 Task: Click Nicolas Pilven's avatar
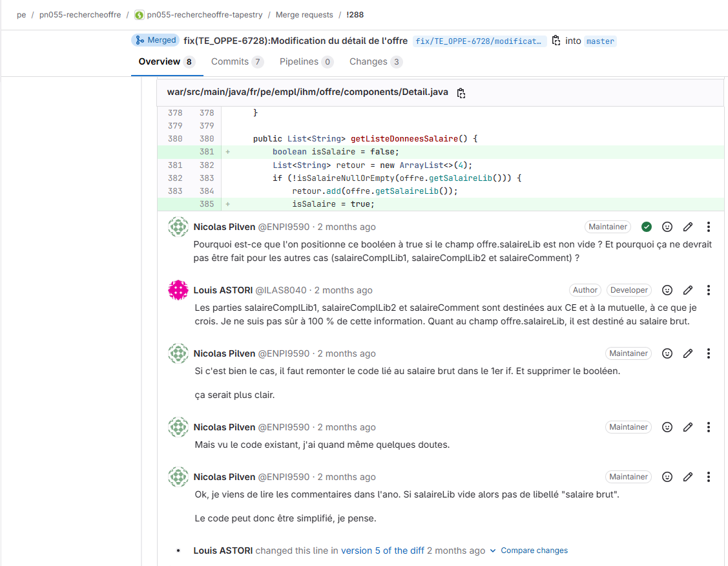click(178, 226)
